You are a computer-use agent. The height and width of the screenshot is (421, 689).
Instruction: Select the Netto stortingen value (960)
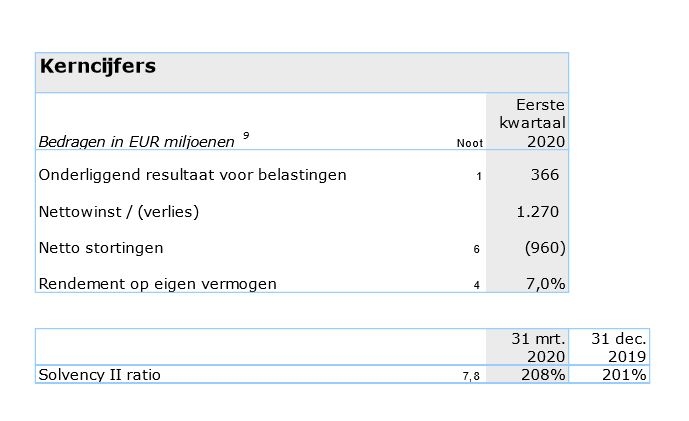(545, 247)
